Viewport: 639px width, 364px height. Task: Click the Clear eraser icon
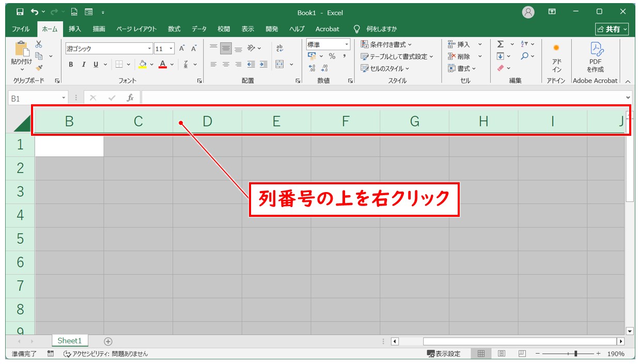coord(500,68)
